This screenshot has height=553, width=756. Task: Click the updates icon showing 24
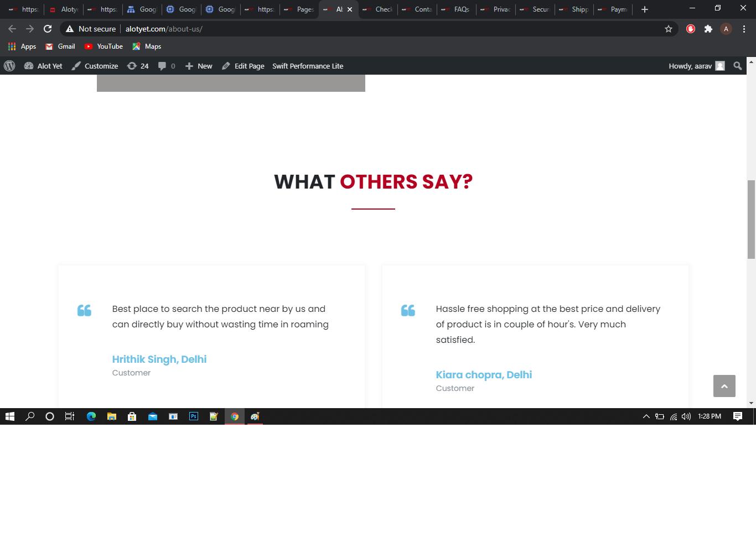(138, 66)
